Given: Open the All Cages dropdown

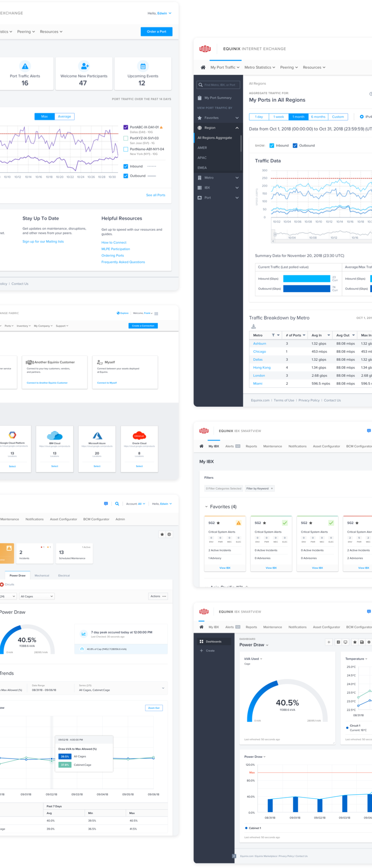Looking at the screenshot, I should coord(36,596).
